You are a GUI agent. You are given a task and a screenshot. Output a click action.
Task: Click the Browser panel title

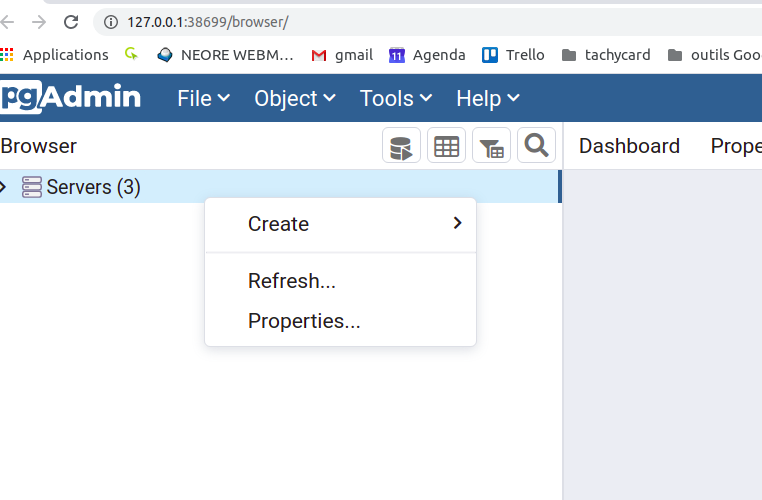pyautogui.click(x=38, y=146)
